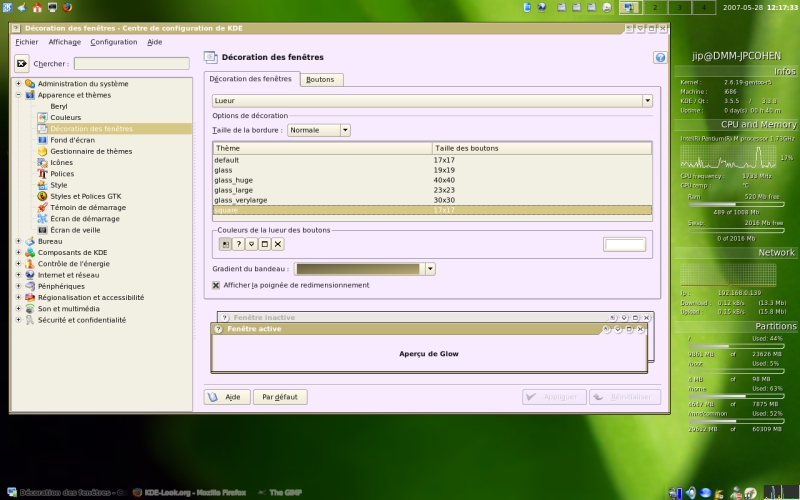Open the Fichier menu
Screen dimensions: 800x500
point(27,42)
